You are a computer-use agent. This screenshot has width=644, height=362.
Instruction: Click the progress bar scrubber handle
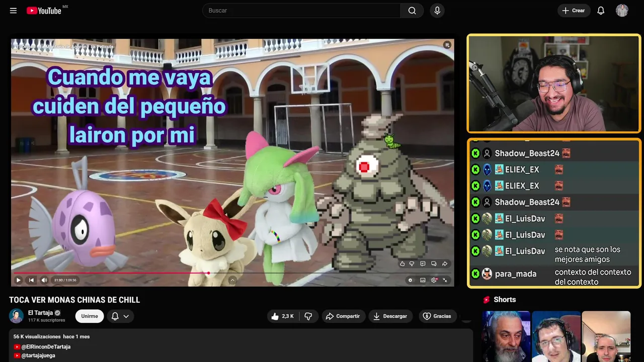208,273
